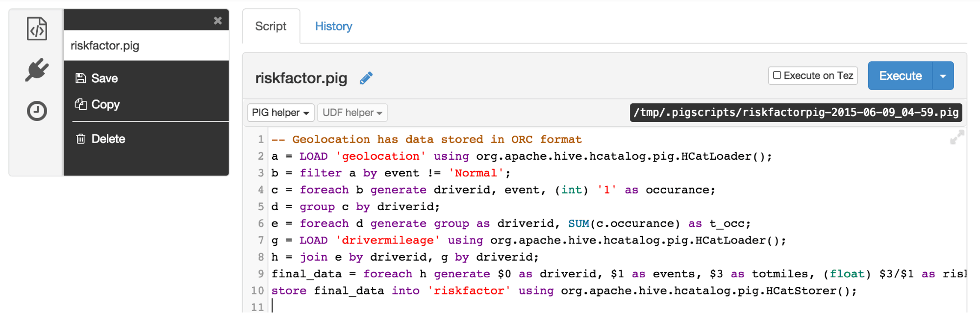This screenshot has width=980, height=313.
Task: Run the script with Execute button
Action: pos(900,76)
